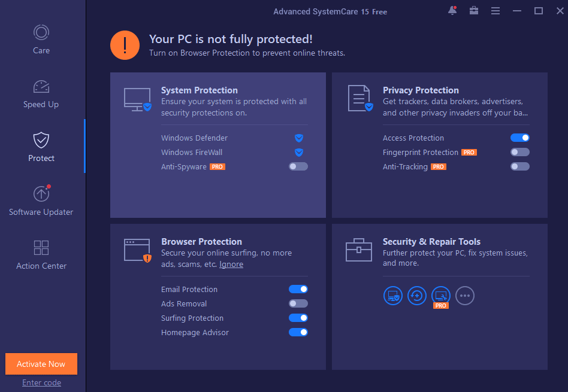Click Ignore in Browser Protection card
The width and height of the screenshot is (568, 392).
pyautogui.click(x=231, y=264)
